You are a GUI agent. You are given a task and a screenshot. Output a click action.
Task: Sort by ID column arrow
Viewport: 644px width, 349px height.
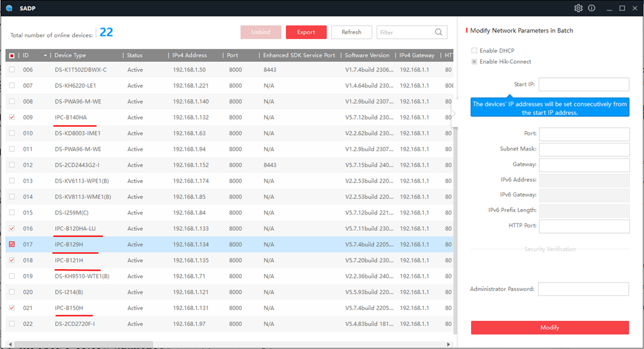click(45, 56)
